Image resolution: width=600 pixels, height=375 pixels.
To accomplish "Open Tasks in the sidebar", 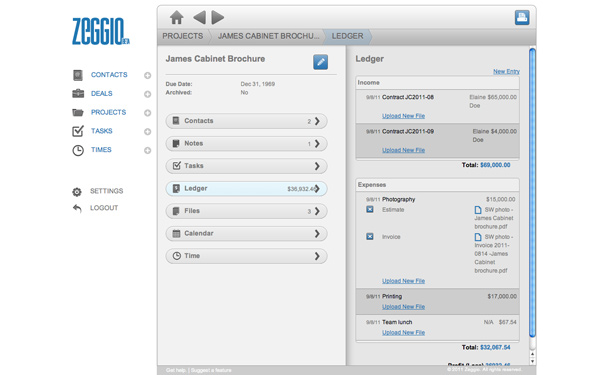I will (101, 131).
